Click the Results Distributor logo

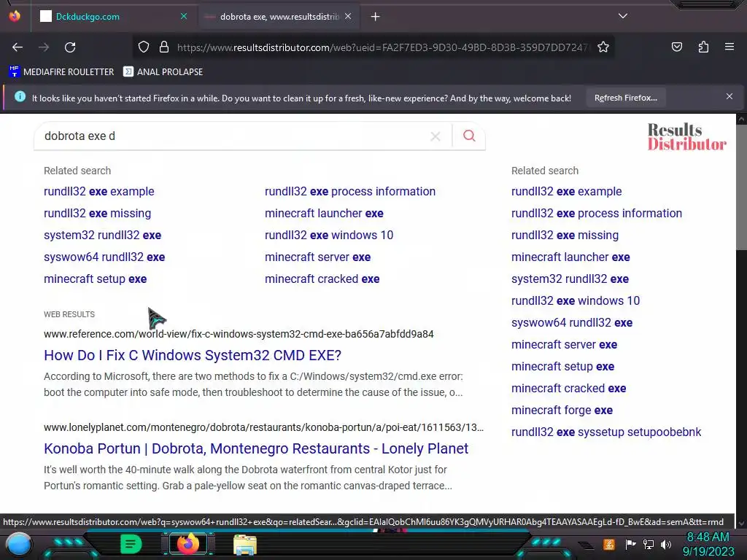[x=686, y=136]
